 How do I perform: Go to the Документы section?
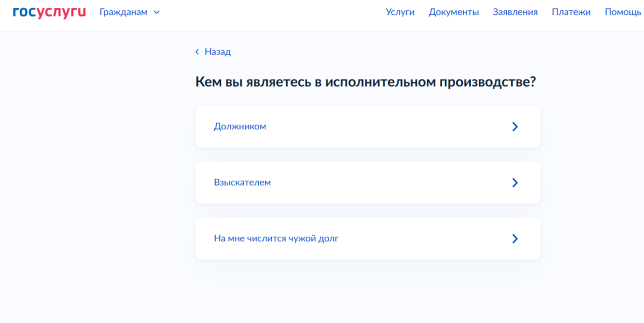pyautogui.click(x=453, y=13)
